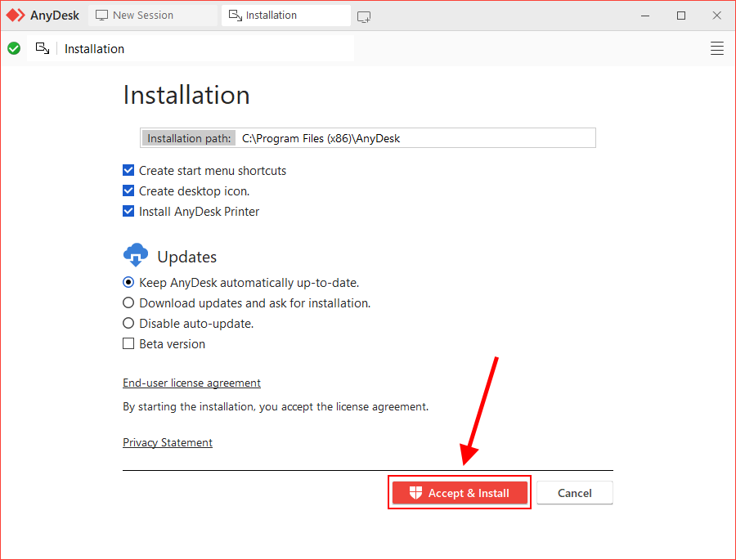
Task: Select Keep AnyDesk automatically up-to-date
Action: click(x=128, y=282)
